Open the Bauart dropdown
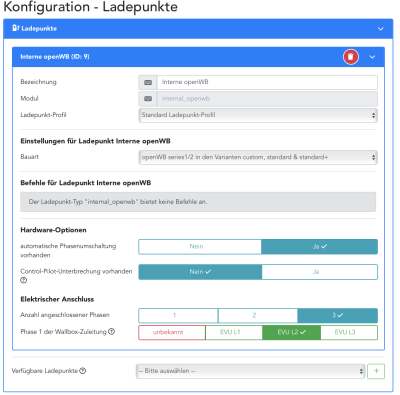400x395 pixels. pyautogui.click(x=258, y=157)
